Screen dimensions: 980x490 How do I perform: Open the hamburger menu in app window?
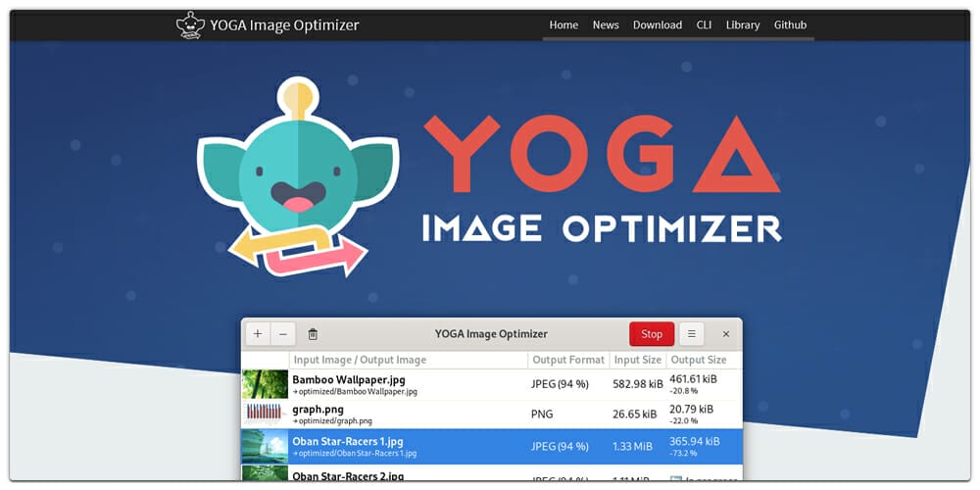[691, 334]
